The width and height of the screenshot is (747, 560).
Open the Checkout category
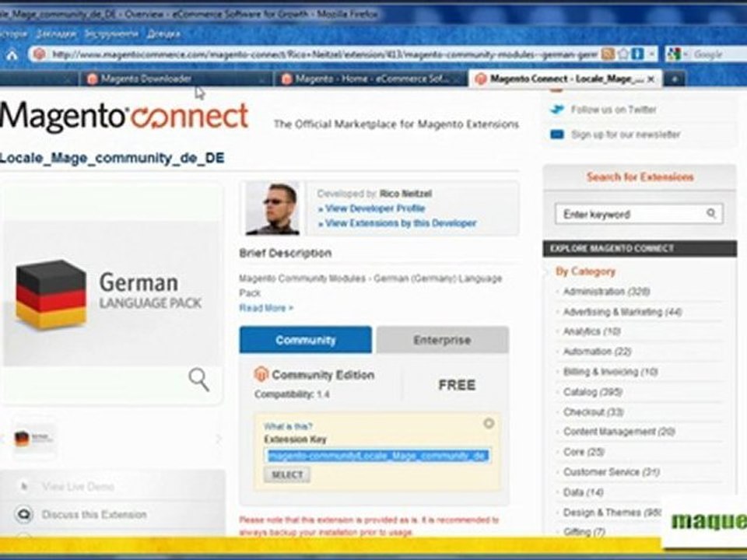point(594,412)
